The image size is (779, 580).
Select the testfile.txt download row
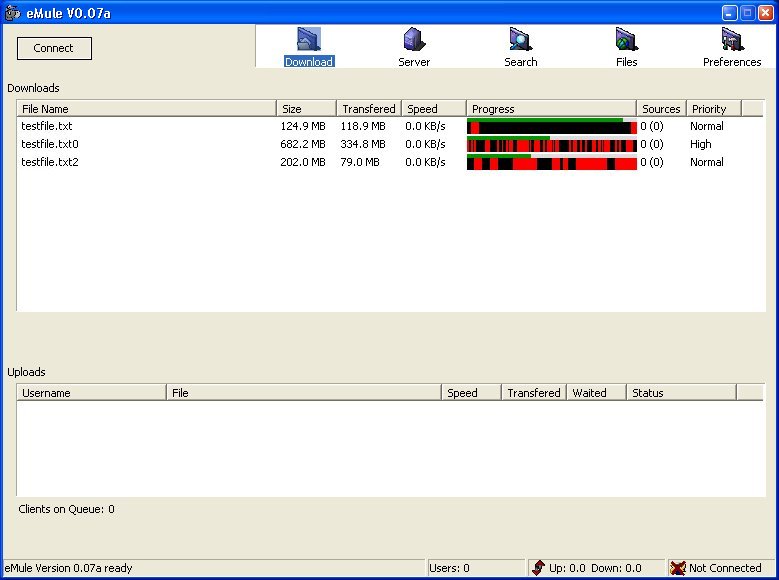click(390, 126)
